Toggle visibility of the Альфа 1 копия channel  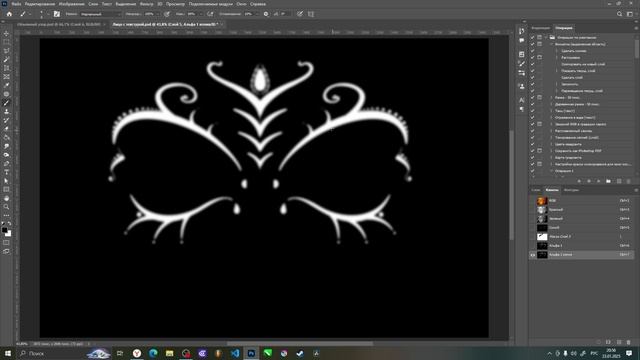[533, 255]
